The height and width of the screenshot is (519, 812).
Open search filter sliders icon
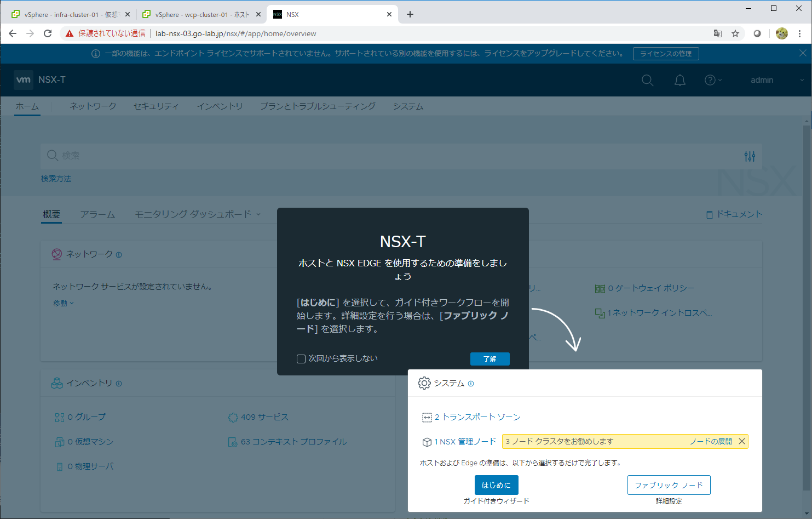click(750, 156)
